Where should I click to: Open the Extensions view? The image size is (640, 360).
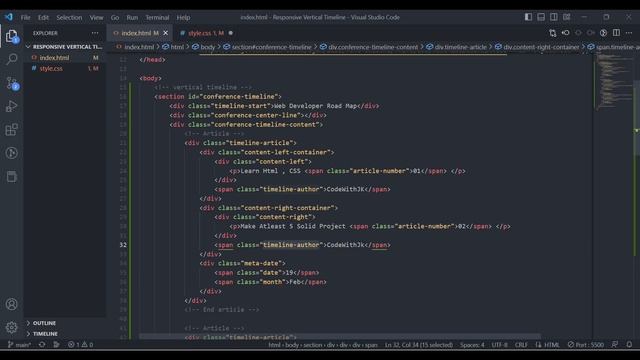tap(12, 129)
